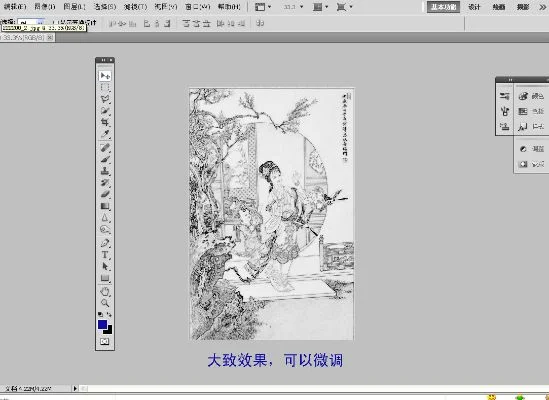
Task: Open the 选择(S) menu
Action: point(105,7)
